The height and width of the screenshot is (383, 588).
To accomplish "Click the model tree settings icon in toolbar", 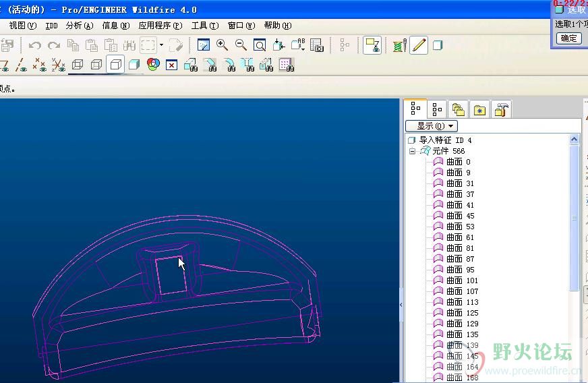I will (x=345, y=45).
